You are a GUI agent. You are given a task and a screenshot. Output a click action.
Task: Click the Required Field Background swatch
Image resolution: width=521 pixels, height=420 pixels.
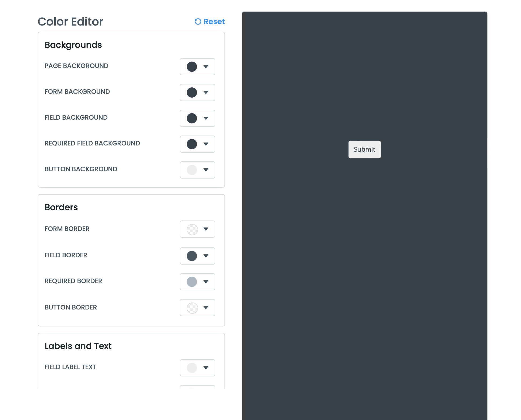click(x=192, y=144)
